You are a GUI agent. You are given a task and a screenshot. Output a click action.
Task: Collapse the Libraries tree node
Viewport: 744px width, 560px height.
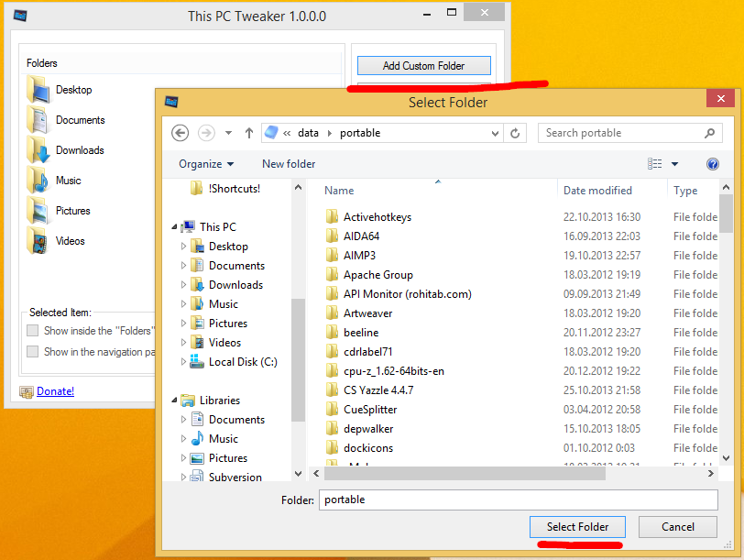pos(174,401)
